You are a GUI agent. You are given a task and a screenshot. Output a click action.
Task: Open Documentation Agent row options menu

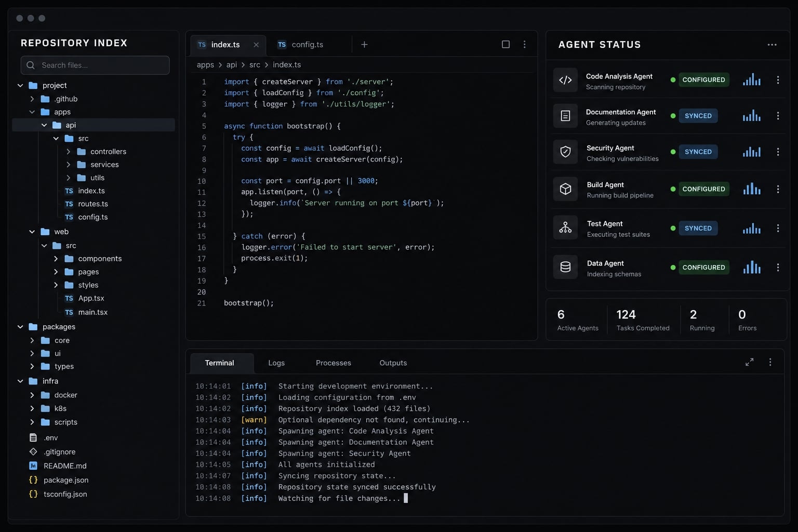pos(778,116)
